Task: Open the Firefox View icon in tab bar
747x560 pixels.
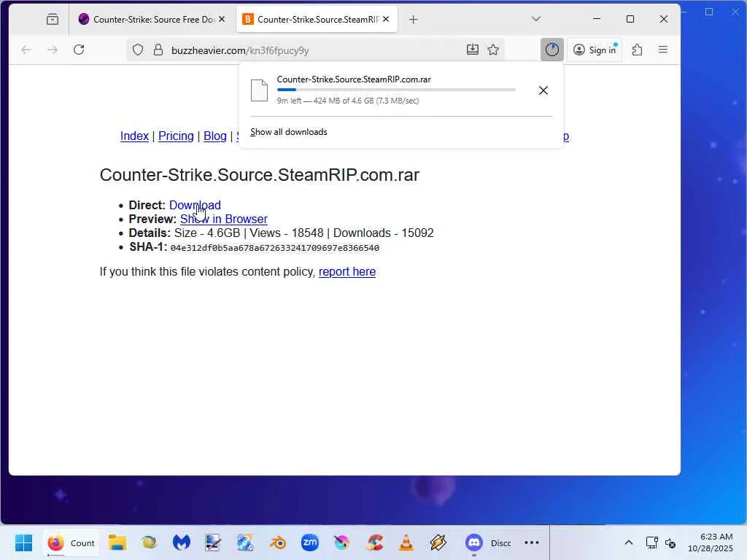Action: coord(53,19)
